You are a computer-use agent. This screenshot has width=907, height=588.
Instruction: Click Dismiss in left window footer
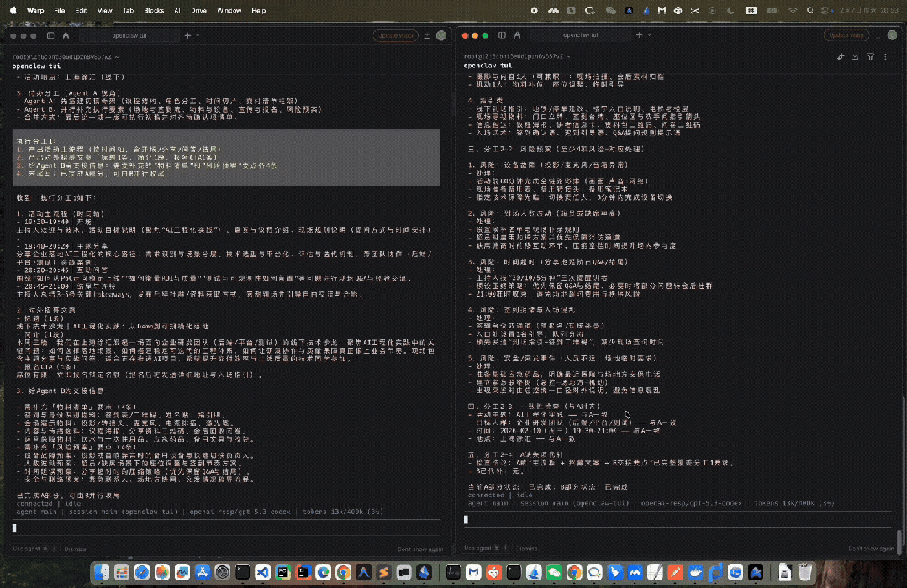click(75, 549)
